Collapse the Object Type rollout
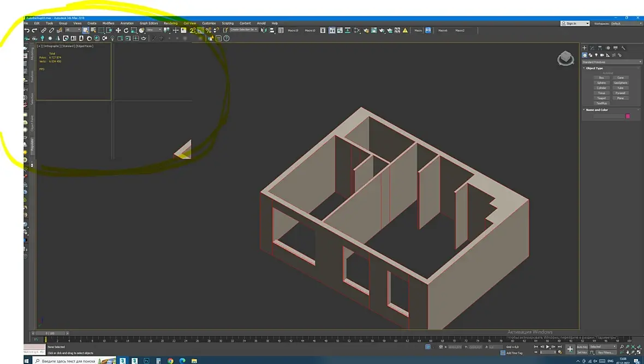Viewport: 644px width, 364px height. click(594, 68)
